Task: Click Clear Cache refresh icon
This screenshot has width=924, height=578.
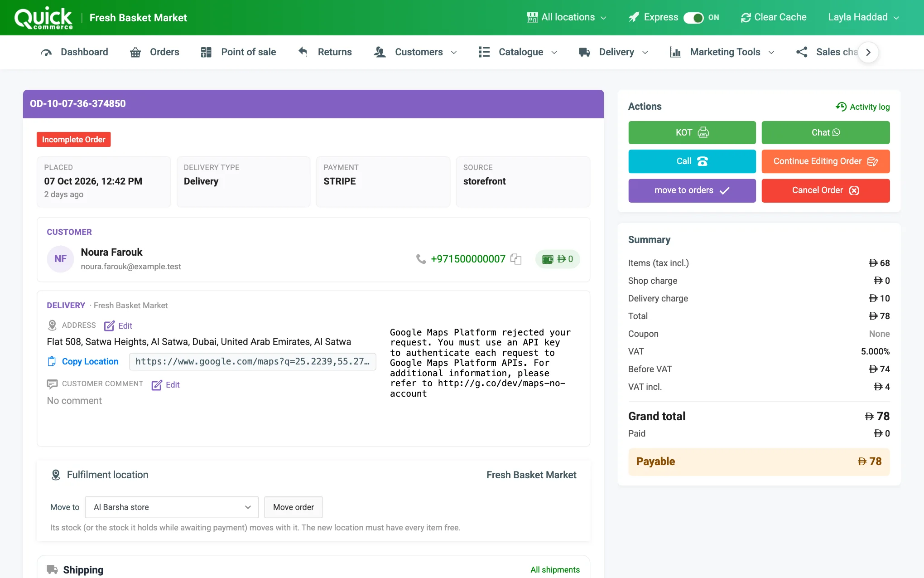Action: click(x=746, y=18)
